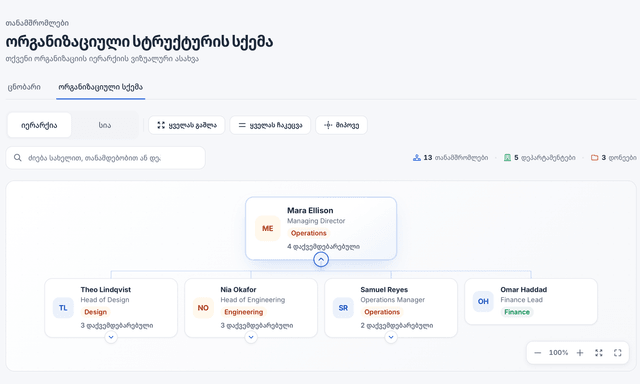This screenshot has height=384, width=640.
Task: Click the zoom out minus icon
Action: pos(538,353)
